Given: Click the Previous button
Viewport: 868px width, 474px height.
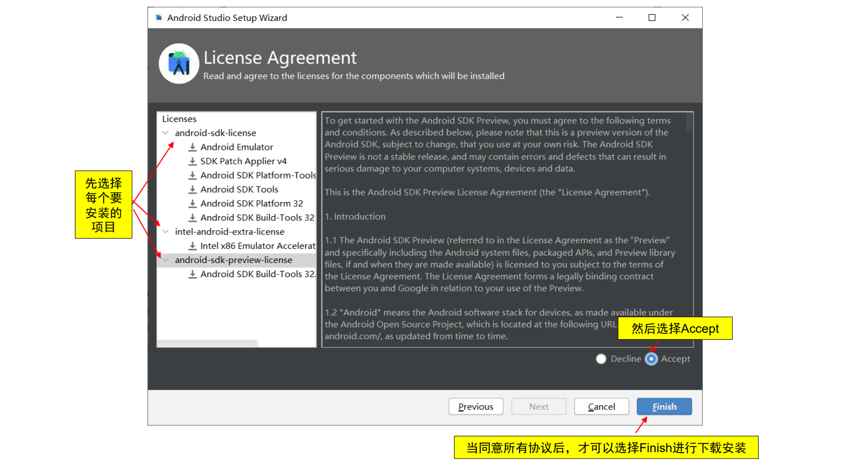Looking at the screenshot, I should (x=476, y=407).
